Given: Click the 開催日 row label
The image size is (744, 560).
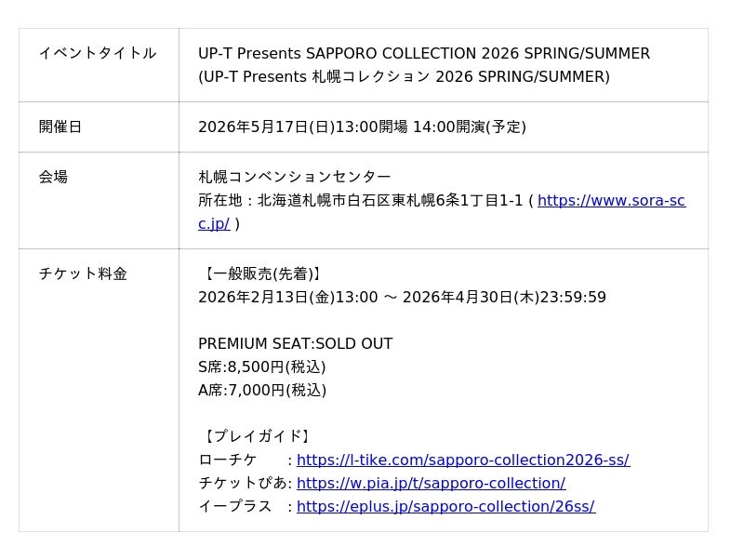Looking at the screenshot, I should [60, 127].
